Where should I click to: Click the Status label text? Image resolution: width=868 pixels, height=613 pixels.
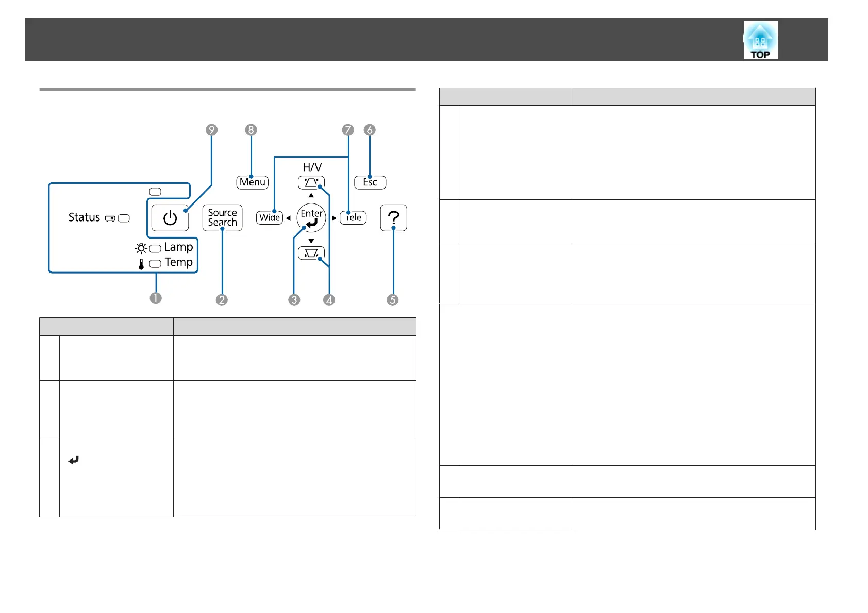[x=84, y=217]
